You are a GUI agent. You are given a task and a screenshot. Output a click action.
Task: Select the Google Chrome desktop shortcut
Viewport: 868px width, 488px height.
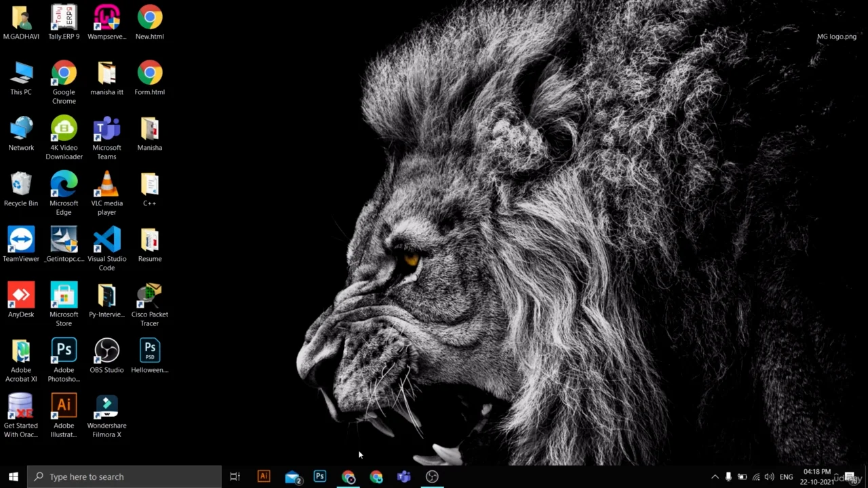pyautogui.click(x=64, y=83)
